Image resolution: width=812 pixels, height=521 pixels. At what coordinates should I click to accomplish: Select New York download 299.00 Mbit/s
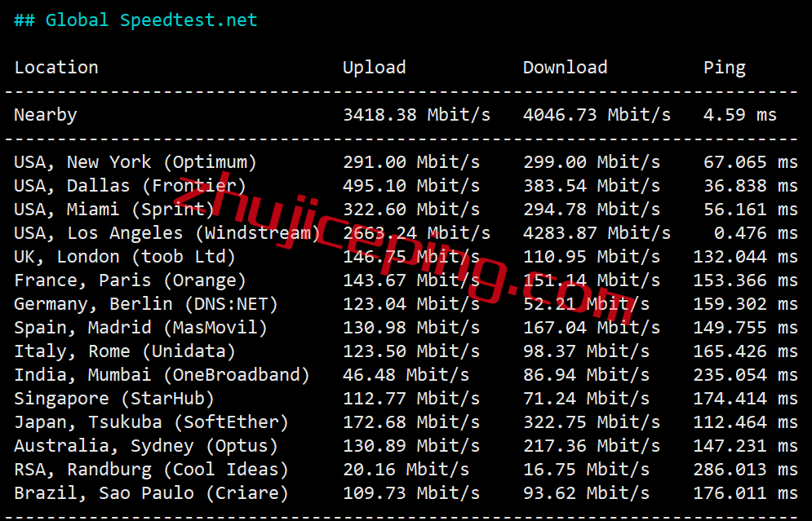(592, 162)
